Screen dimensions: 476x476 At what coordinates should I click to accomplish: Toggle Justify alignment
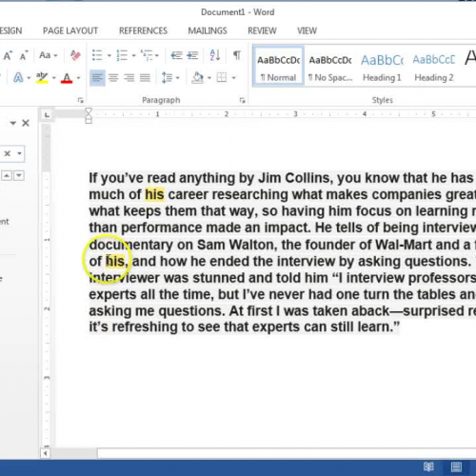pyautogui.click(x=145, y=78)
